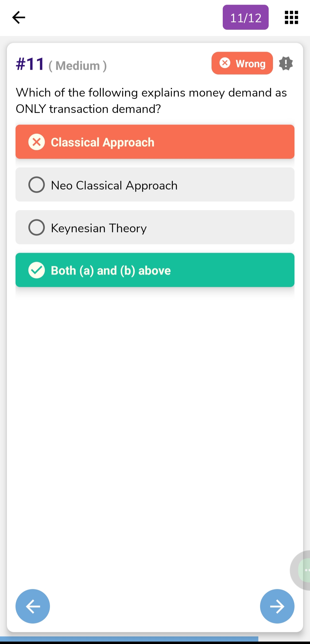Select the Keynesian Theory radio button
Screen dimensions: 310x644
37,227
